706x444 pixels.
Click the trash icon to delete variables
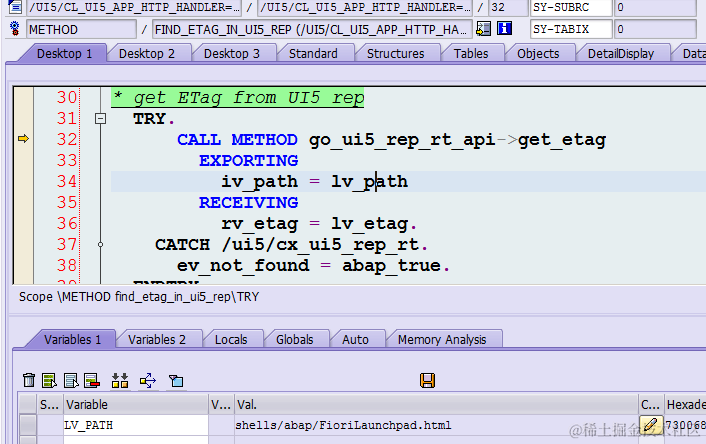(29, 381)
